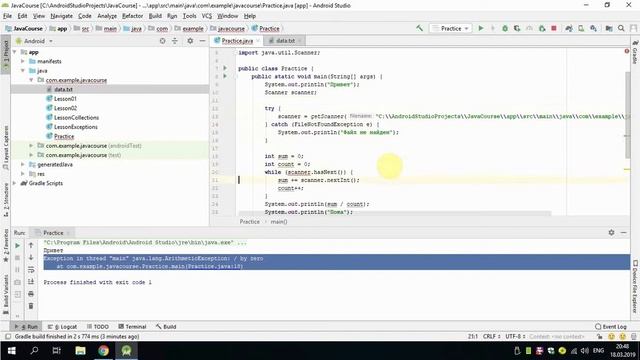
Task: Collapse the java folder
Action: pyautogui.click(x=23, y=71)
